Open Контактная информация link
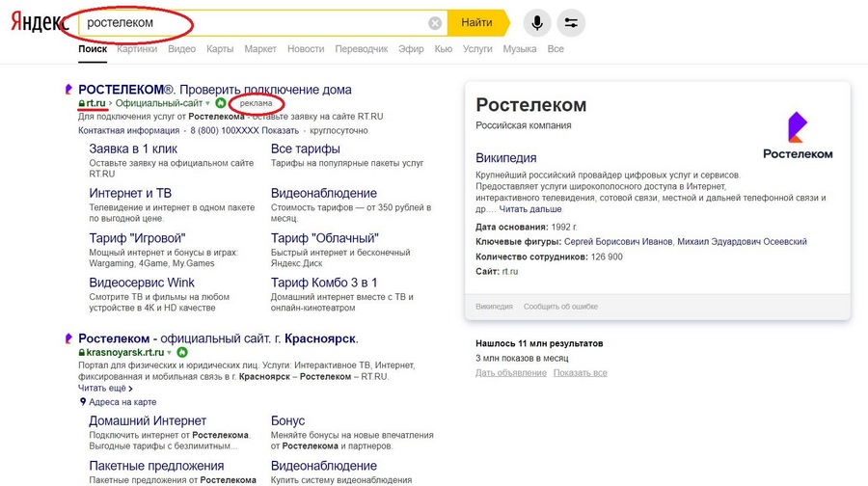 (128, 130)
